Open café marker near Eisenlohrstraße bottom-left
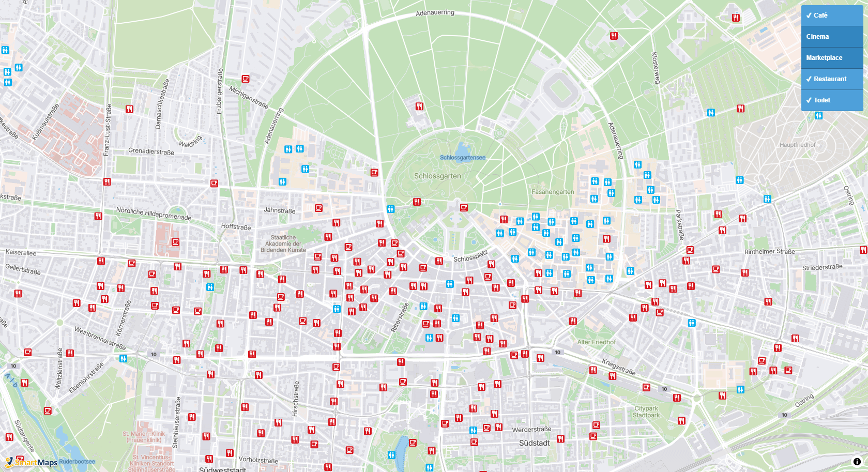Image resolution: width=868 pixels, height=472 pixels. pos(48,411)
